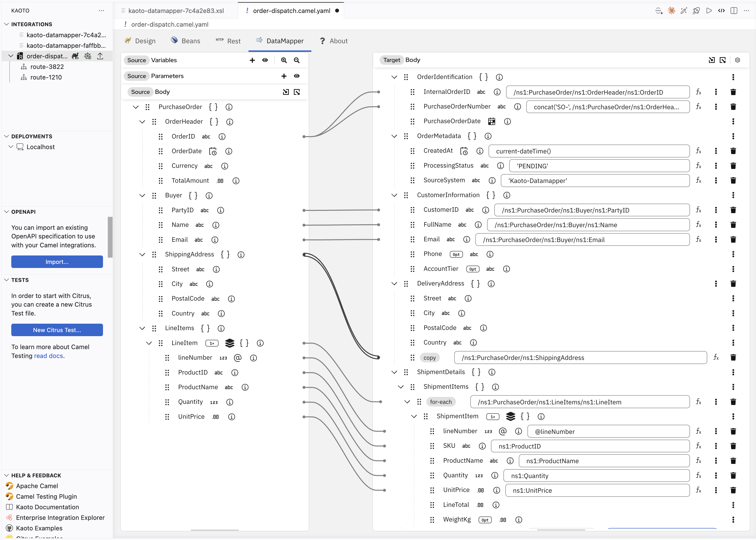756x540 pixels.
Task: Edit the ProcessingStatus 'PENDING' expression field
Action: pyautogui.click(x=599, y=166)
